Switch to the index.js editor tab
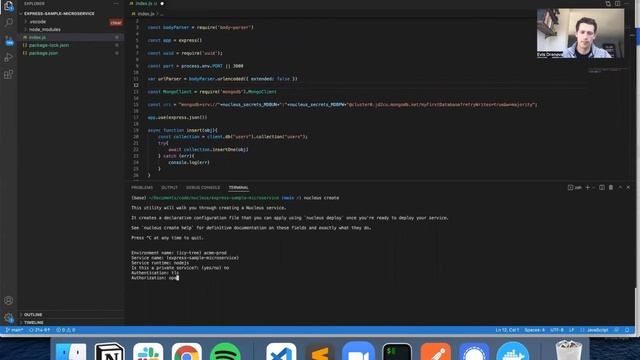The height and width of the screenshot is (360, 640). tap(146, 4)
